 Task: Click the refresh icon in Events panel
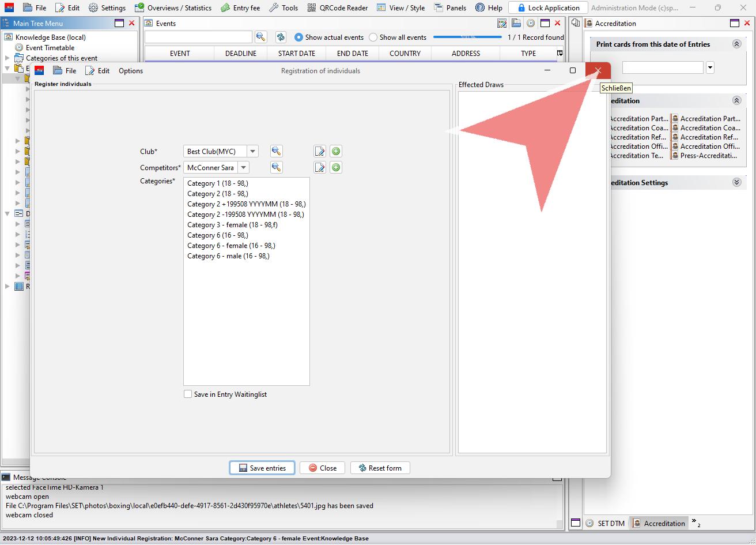(x=281, y=37)
